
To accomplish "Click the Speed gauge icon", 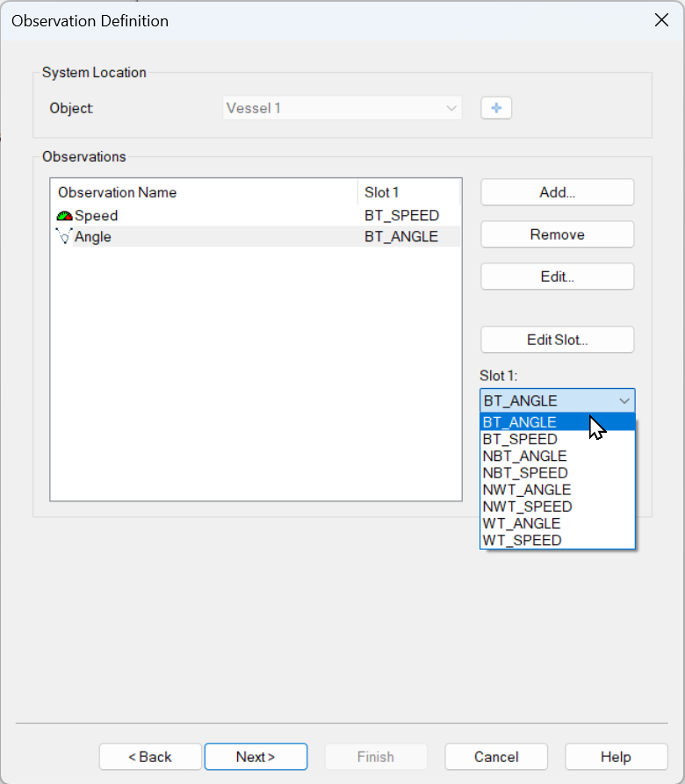I will pos(64,216).
